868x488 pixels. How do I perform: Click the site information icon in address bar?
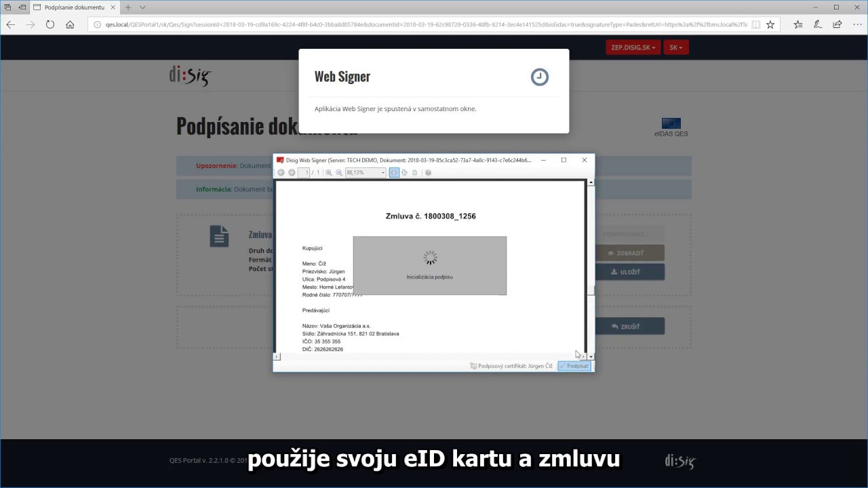(97, 24)
